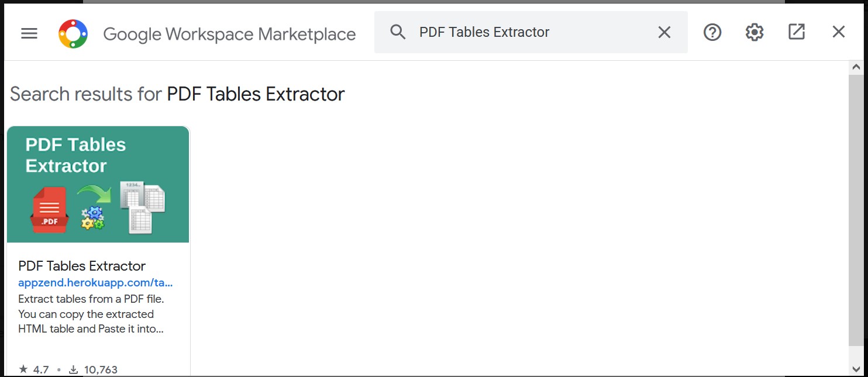Click the app description text snippet
This screenshot has width=868, height=377.
coord(91,314)
